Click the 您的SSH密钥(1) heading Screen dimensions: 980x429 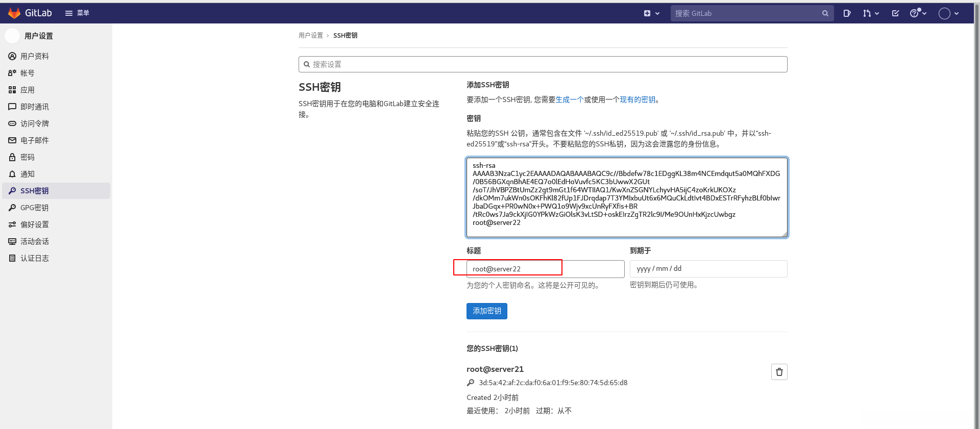[x=492, y=348]
